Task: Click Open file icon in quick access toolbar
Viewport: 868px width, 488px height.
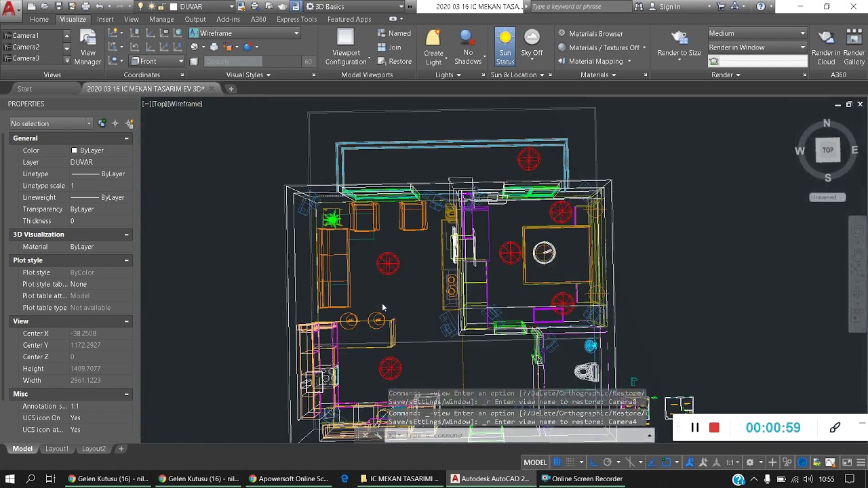Action: coord(46,7)
